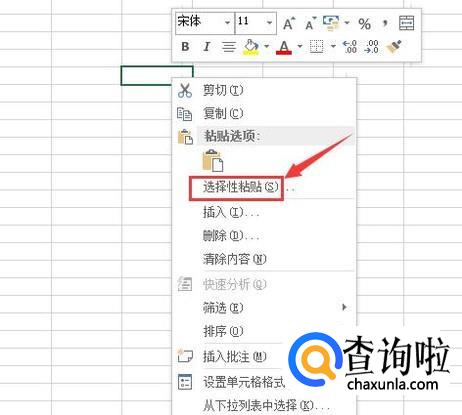The width and height of the screenshot is (462, 415).
Task: Click the paste clipboard icon under 粘贴选项
Action: 213,161
